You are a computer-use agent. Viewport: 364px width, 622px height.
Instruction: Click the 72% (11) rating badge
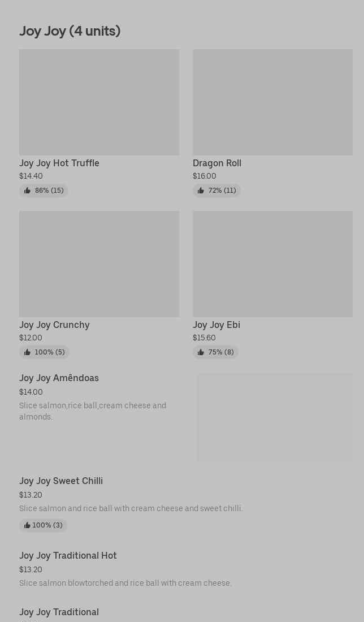pyautogui.click(x=216, y=191)
